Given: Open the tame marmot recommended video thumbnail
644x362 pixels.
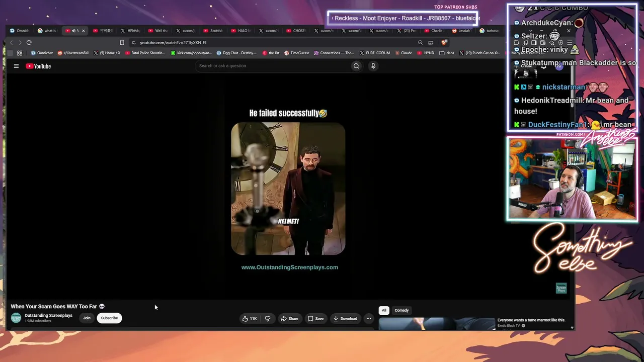Looking at the screenshot, I should (x=437, y=324).
